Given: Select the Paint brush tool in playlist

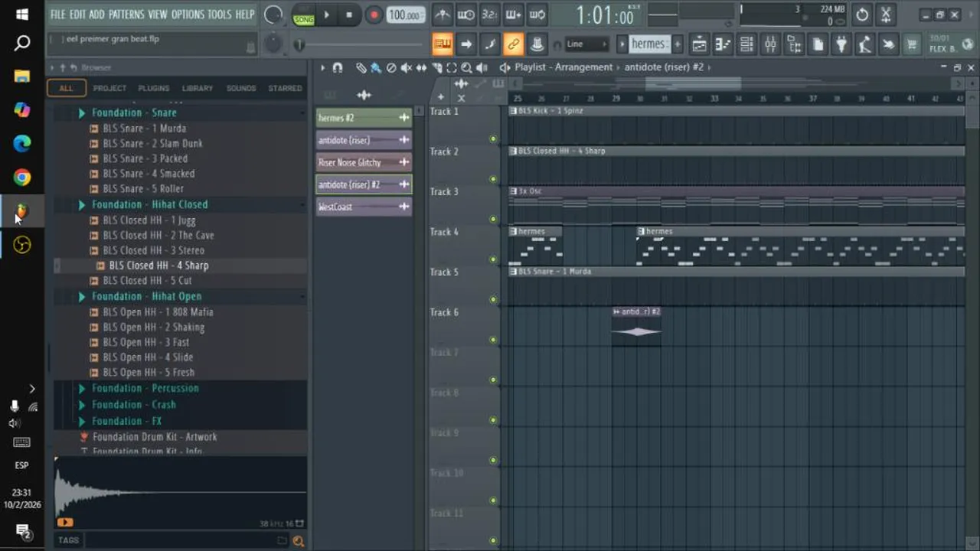Looking at the screenshot, I should click(x=376, y=68).
